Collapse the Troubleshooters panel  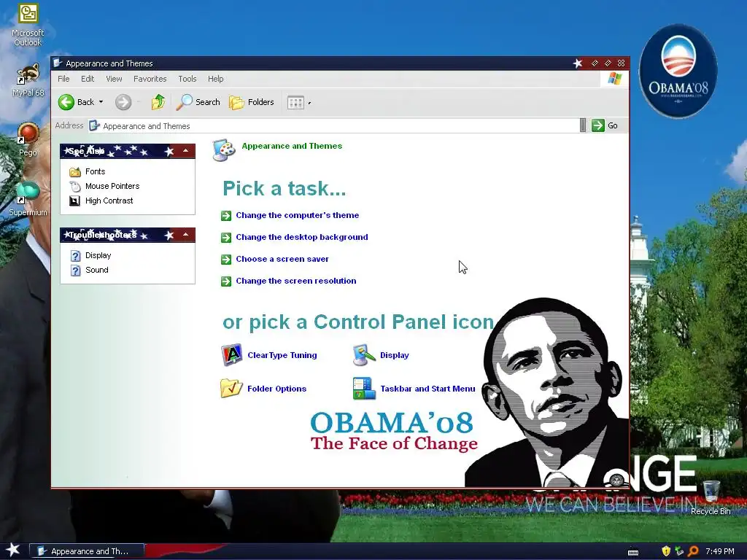click(185, 235)
